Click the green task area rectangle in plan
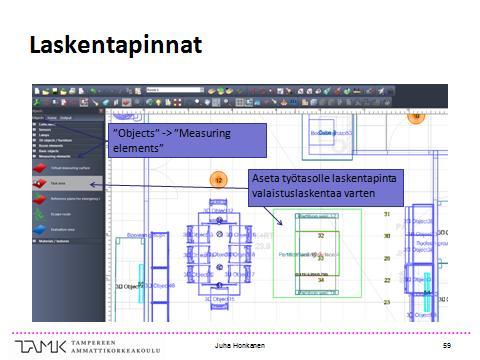 317,253
